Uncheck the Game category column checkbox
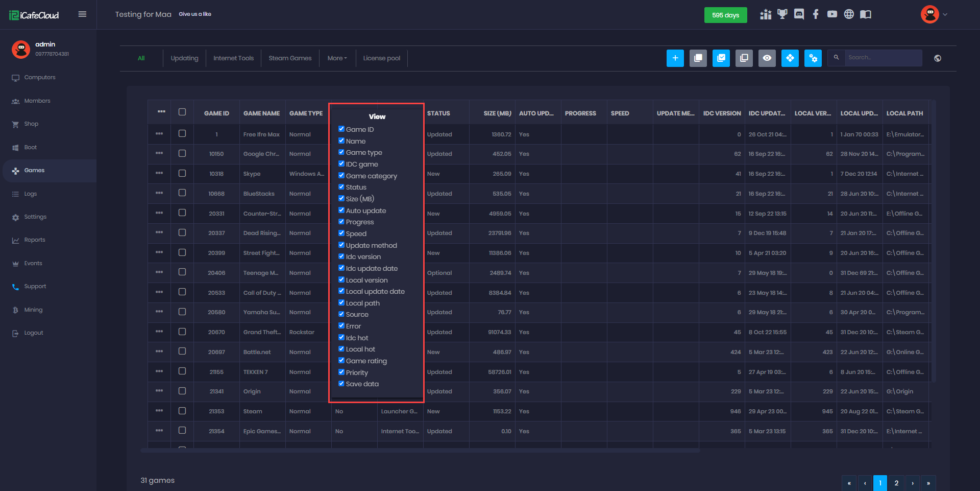Viewport: 980px width, 491px height. pyautogui.click(x=341, y=175)
